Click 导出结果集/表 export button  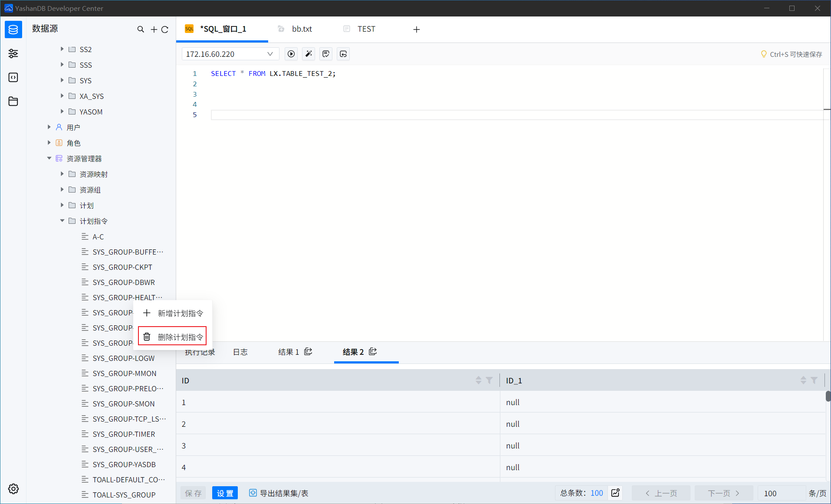point(279,493)
